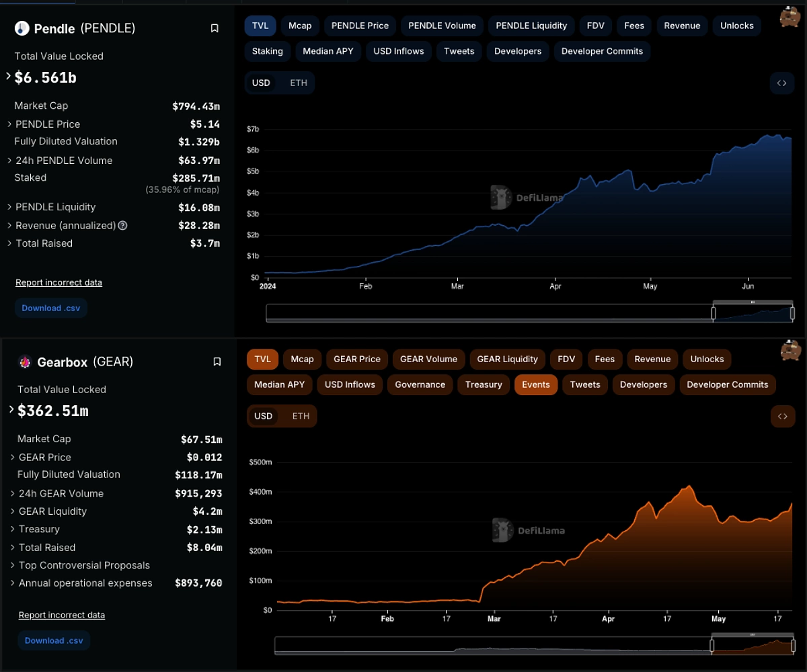This screenshot has width=807, height=672.
Task: Click the Gearbox logo icon
Action: pyautogui.click(x=25, y=362)
